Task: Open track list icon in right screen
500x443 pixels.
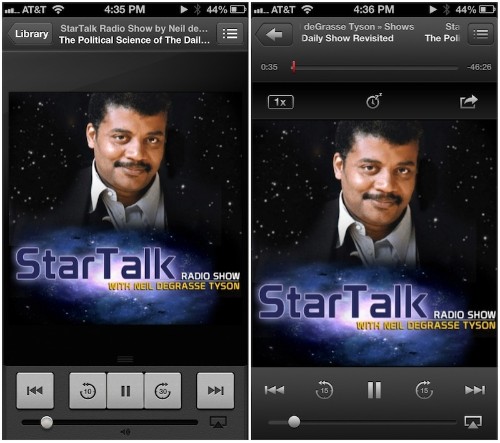Action: 480,34
